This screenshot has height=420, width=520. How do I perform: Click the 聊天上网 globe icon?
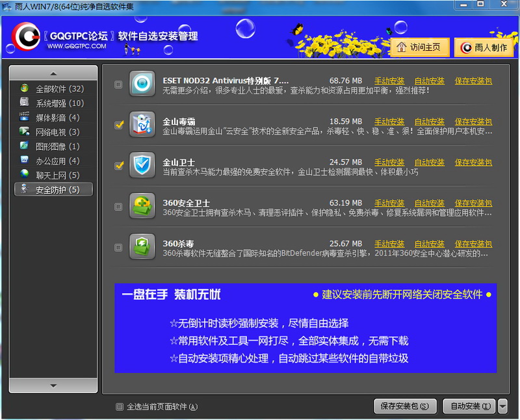click(x=24, y=174)
